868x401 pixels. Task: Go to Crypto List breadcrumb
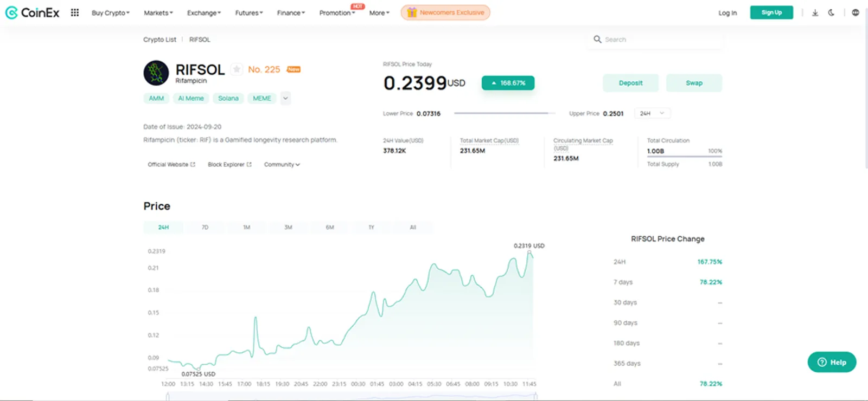click(x=159, y=40)
